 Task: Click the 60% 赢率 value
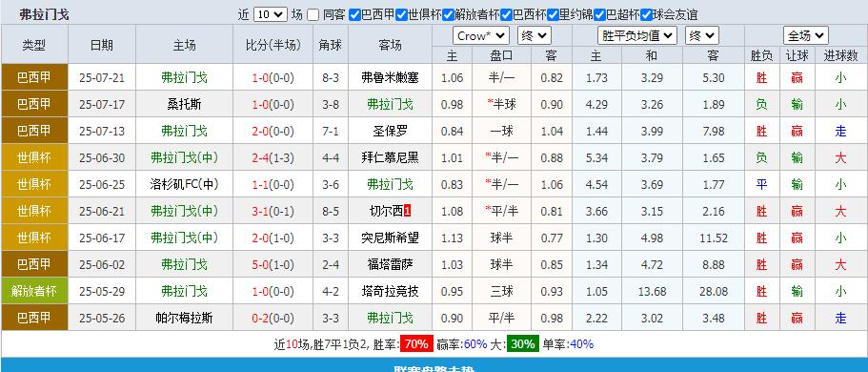click(x=475, y=344)
